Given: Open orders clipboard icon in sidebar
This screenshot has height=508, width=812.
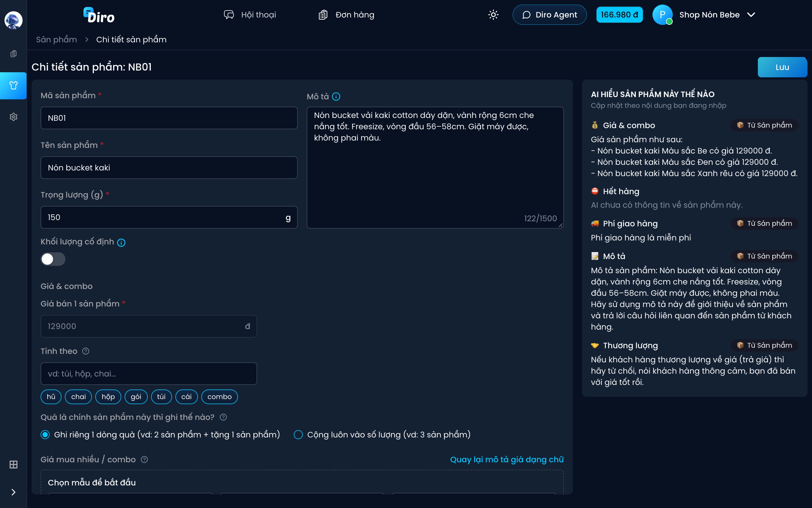Looking at the screenshot, I should [x=14, y=54].
